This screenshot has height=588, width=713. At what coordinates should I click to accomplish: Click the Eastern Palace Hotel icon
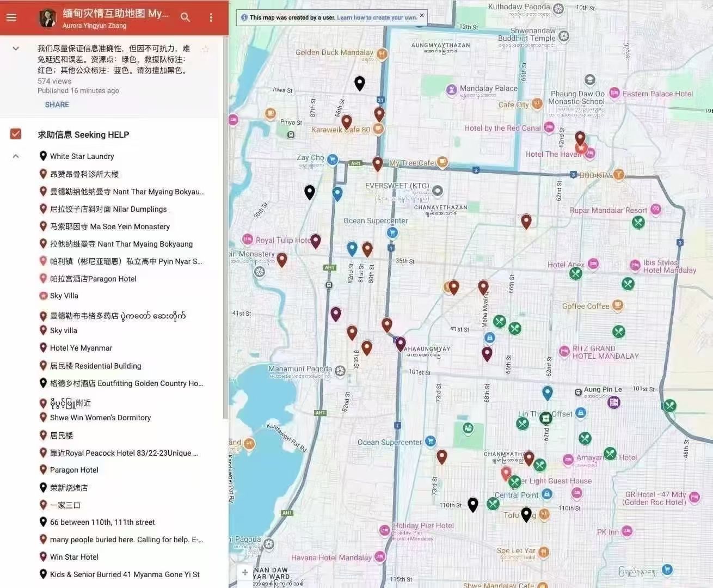614,93
